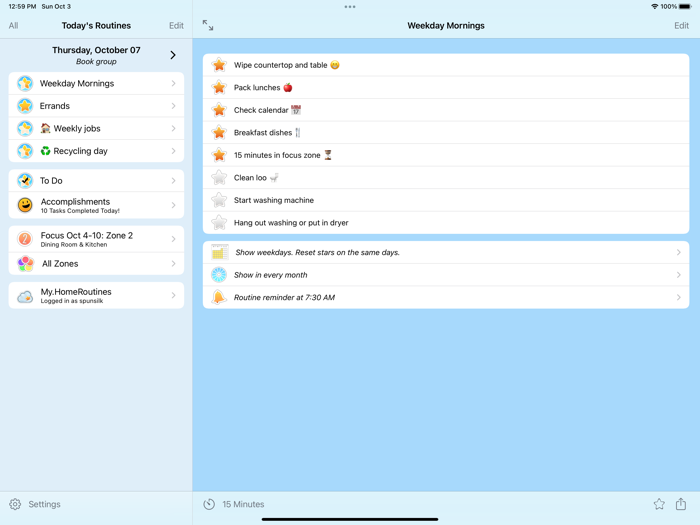Select Recycling day routine in sidebar
Image resolution: width=700 pixels, height=525 pixels.
[x=96, y=151]
